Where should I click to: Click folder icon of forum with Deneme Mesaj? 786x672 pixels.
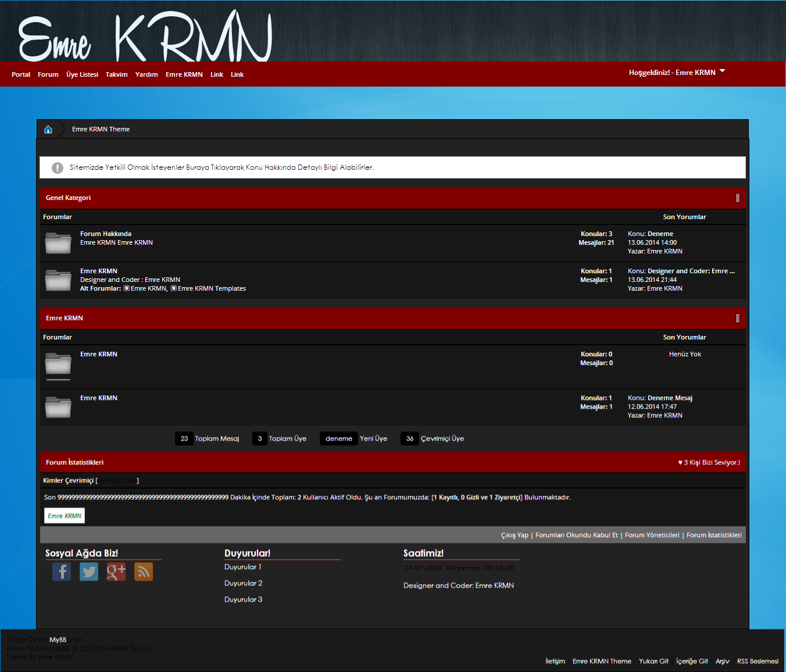[x=58, y=406]
